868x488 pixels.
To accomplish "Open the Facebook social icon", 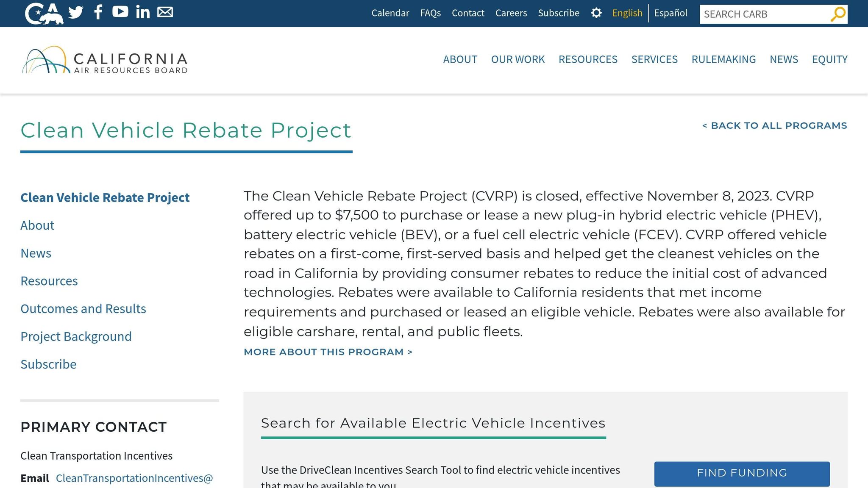I will 98,12.
